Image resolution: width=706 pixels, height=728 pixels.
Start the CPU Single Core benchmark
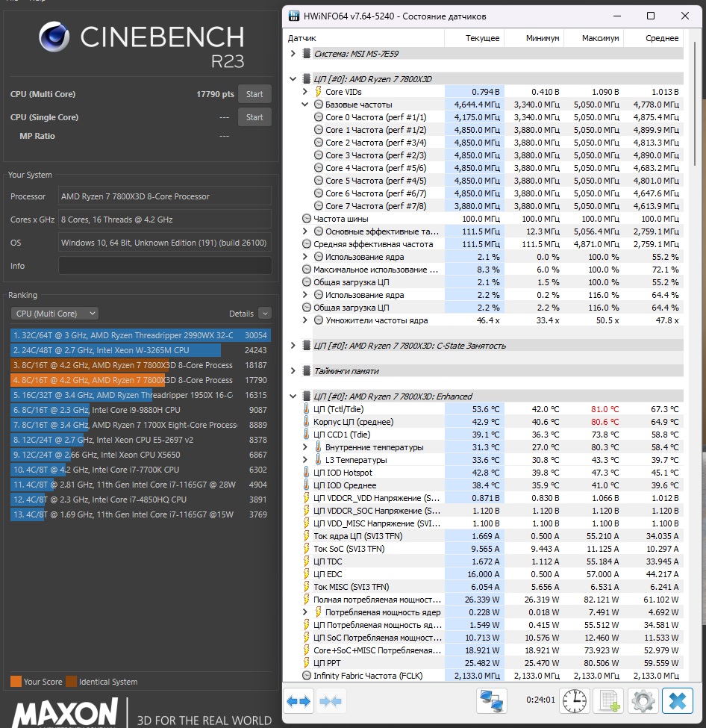click(x=254, y=117)
